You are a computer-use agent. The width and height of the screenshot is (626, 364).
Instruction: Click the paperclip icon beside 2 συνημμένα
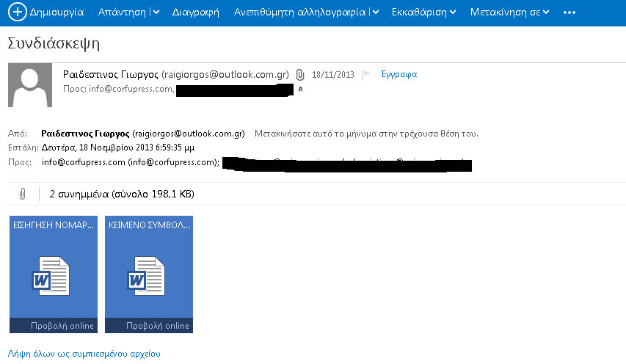click(23, 194)
